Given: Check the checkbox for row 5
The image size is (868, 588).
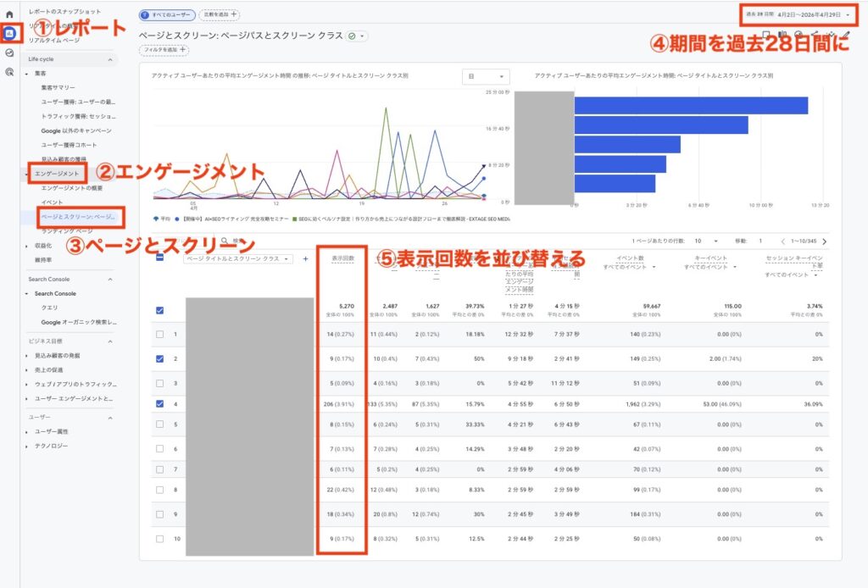Looking at the screenshot, I should pos(159,424).
